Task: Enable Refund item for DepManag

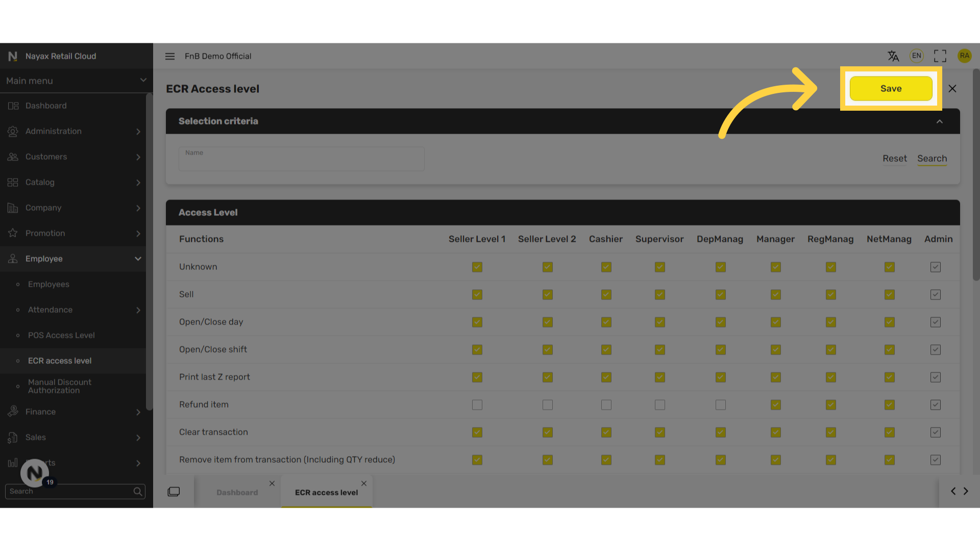Action: 720,405
